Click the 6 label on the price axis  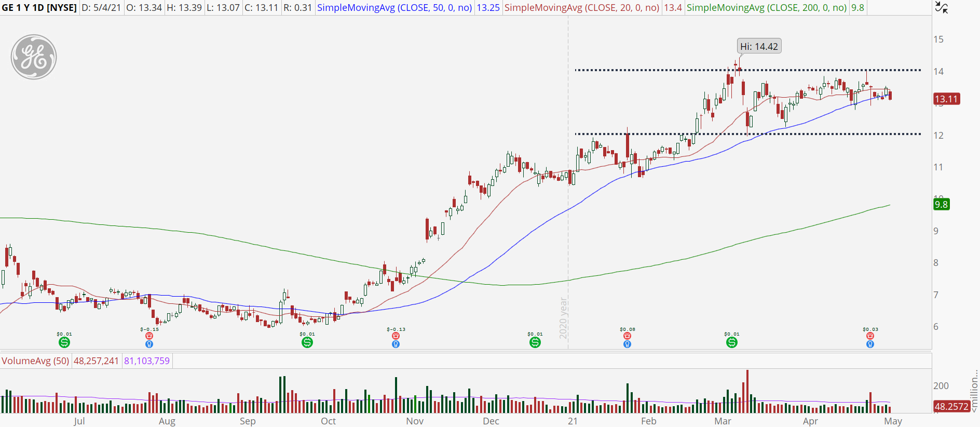point(936,327)
